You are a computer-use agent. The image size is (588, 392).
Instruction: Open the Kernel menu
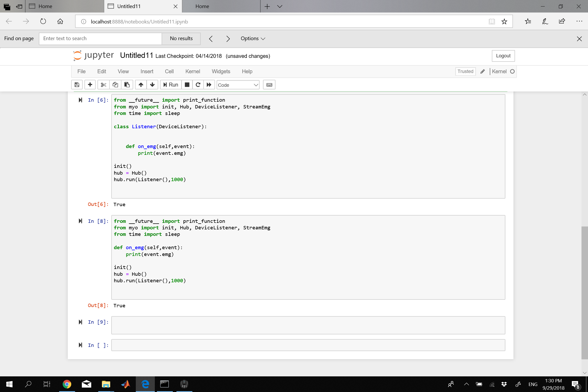[x=193, y=71]
